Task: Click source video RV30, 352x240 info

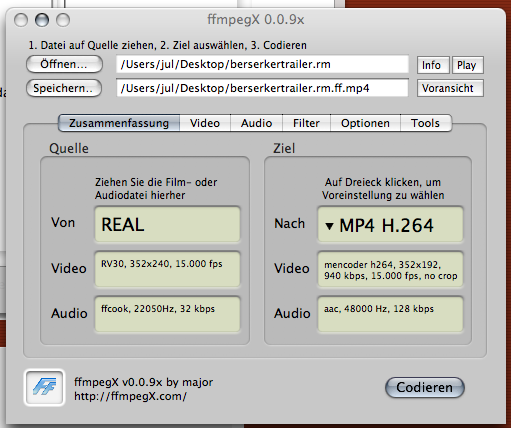Action: (x=167, y=269)
